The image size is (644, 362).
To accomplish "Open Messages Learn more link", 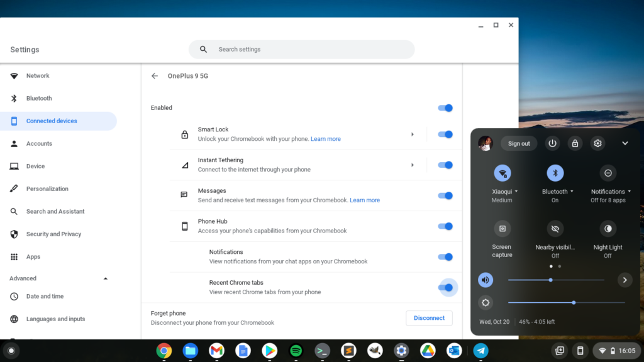I will coord(365,200).
